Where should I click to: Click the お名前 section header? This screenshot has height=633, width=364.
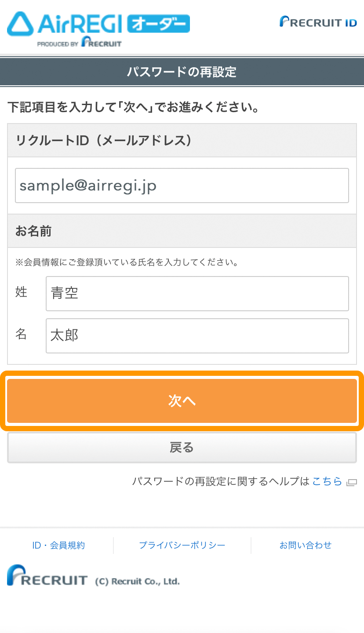pyautogui.click(x=33, y=231)
